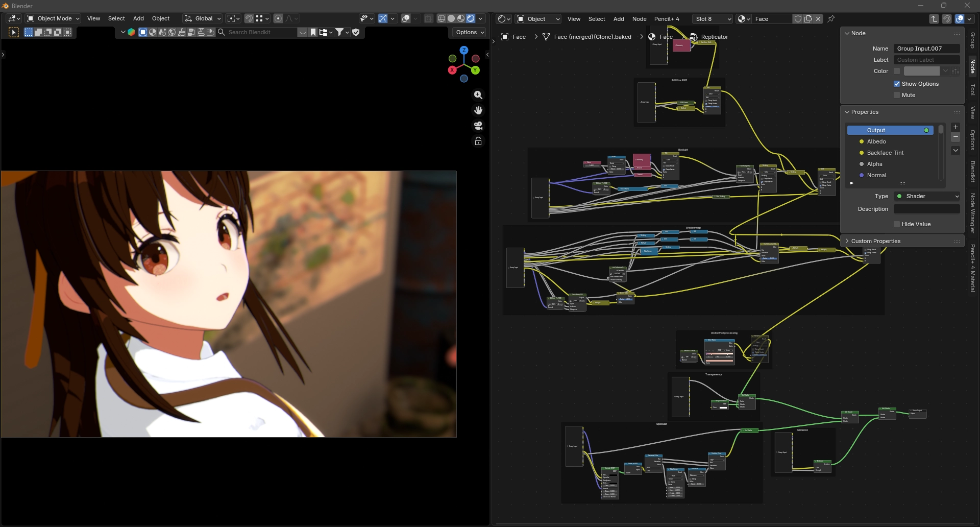
Task: Open node editor Node menu
Action: pos(639,19)
